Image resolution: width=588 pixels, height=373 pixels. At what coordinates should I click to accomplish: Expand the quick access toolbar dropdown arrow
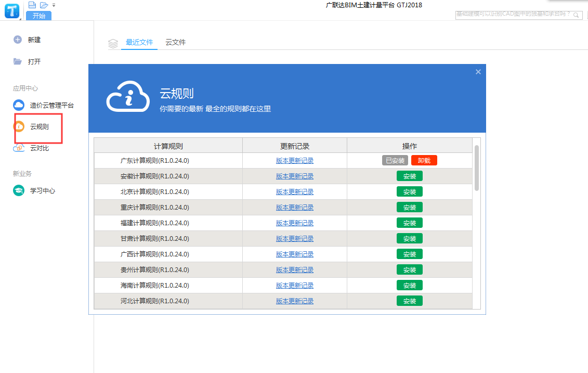pos(54,5)
